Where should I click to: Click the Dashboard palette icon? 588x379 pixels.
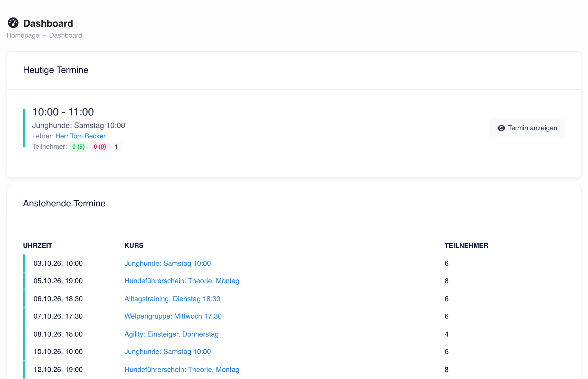13,23
